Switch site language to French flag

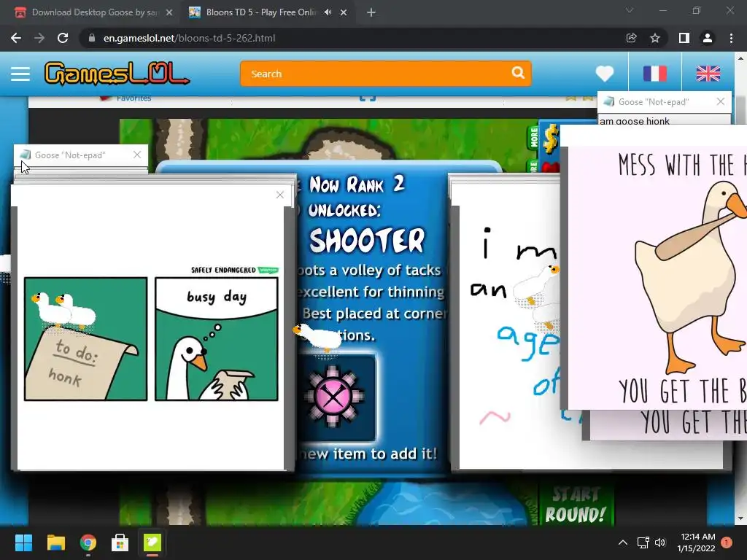click(654, 74)
